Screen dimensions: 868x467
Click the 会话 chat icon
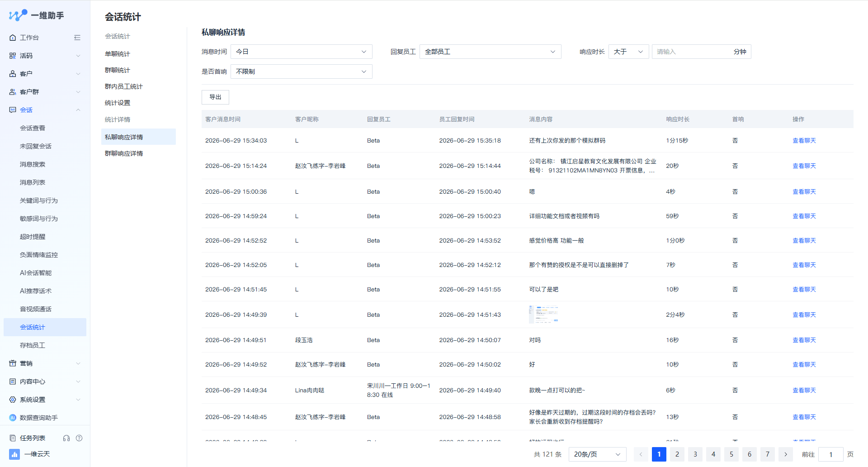tap(13, 110)
